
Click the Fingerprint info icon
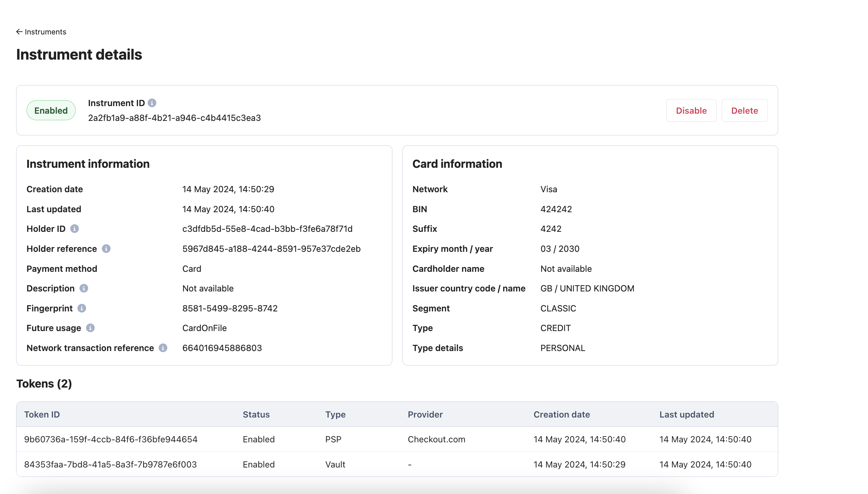pyautogui.click(x=82, y=308)
